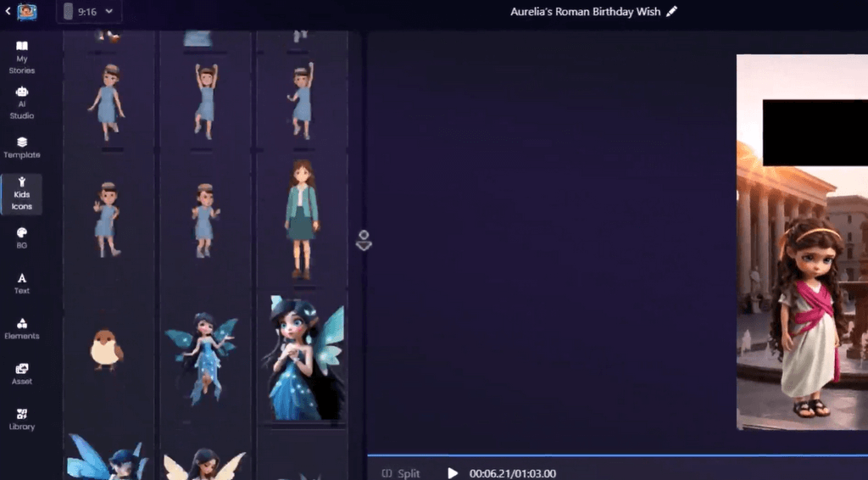Open My Stories in sidebar

(21, 58)
